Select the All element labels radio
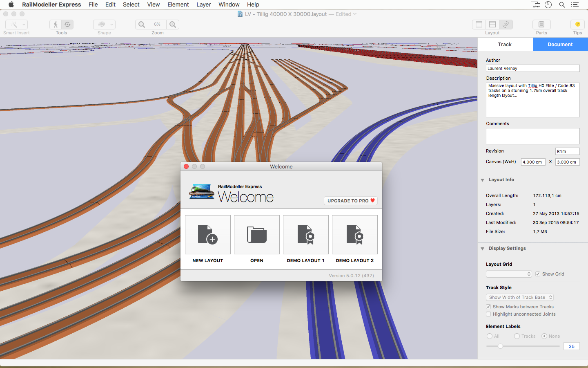This screenshot has width=588, height=368. click(x=490, y=336)
